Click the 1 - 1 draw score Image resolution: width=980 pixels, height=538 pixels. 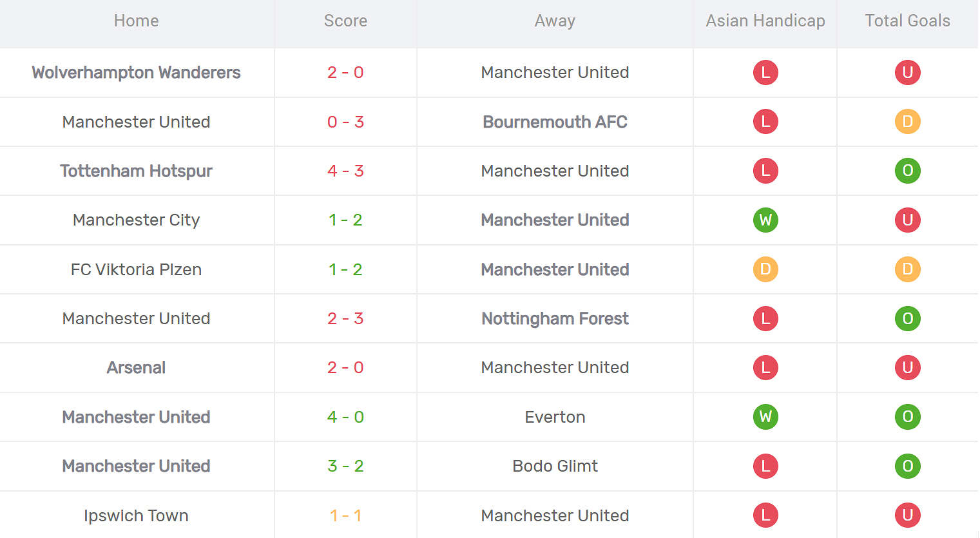click(345, 515)
